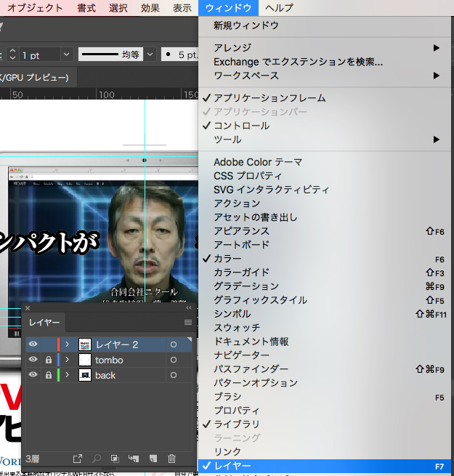
Task: Click the locate object magnifier icon
Action: 97,459
